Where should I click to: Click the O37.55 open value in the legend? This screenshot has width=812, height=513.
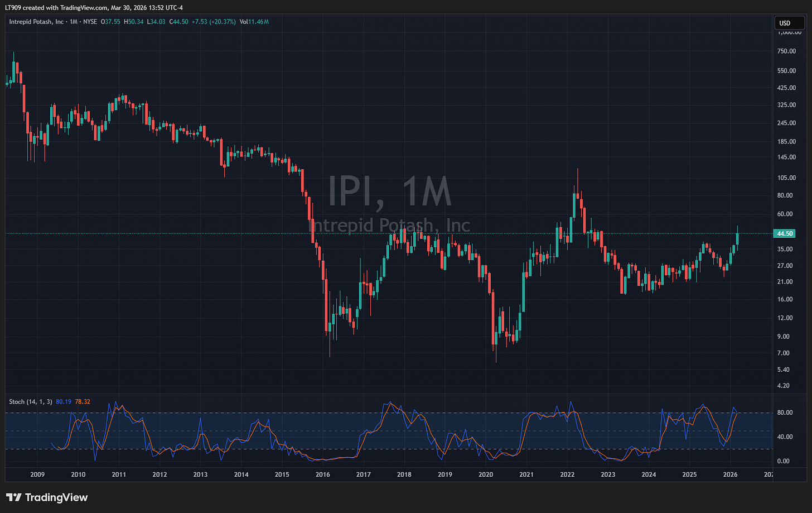[110, 22]
